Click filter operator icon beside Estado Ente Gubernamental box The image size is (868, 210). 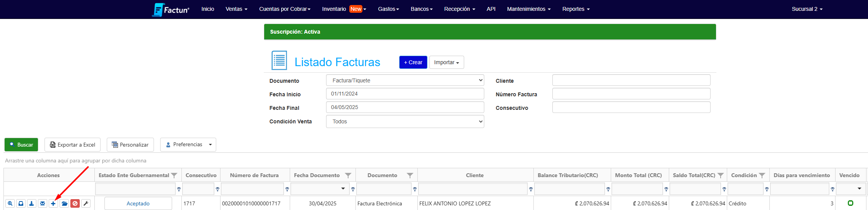tap(179, 189)
